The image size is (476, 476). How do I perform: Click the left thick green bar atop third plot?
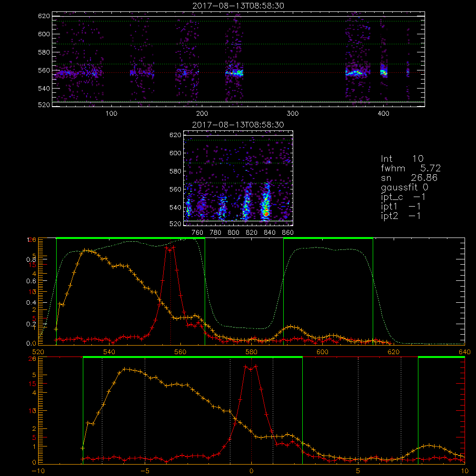pyautogui.click(x=130, y=238)
